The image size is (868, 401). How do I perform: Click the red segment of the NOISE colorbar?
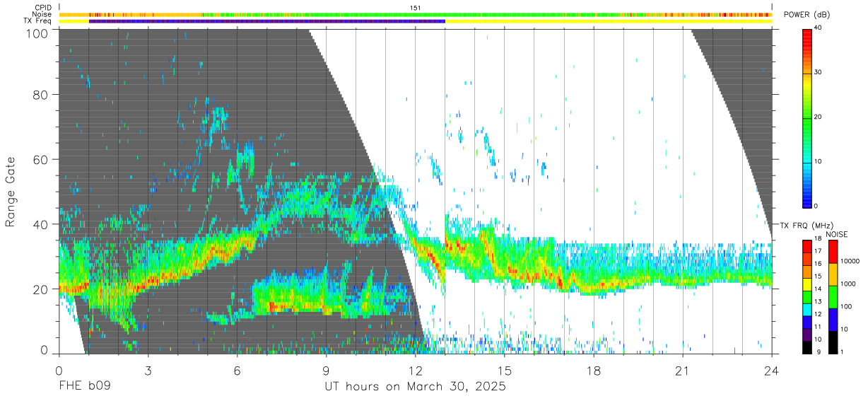click(x=832, y=252)
